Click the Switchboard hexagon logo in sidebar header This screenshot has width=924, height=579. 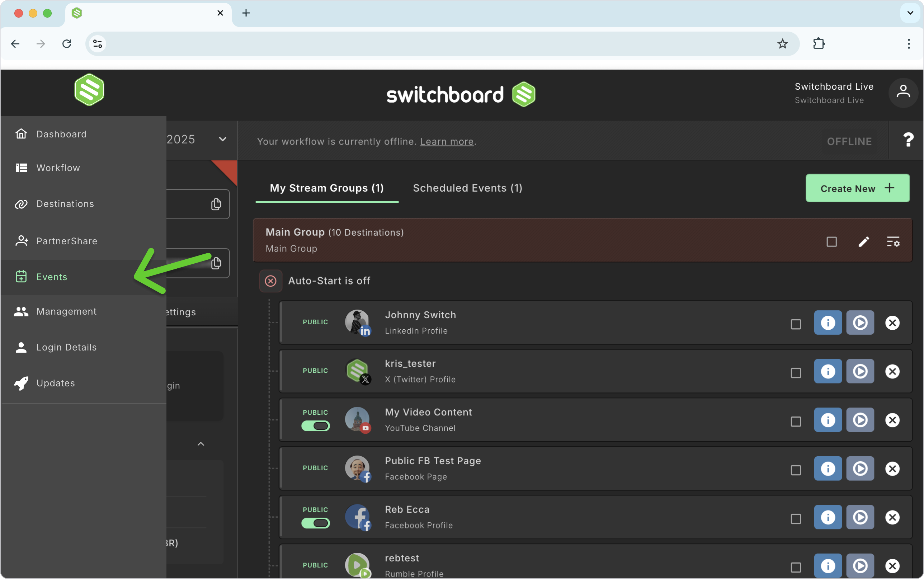(89, 90)
